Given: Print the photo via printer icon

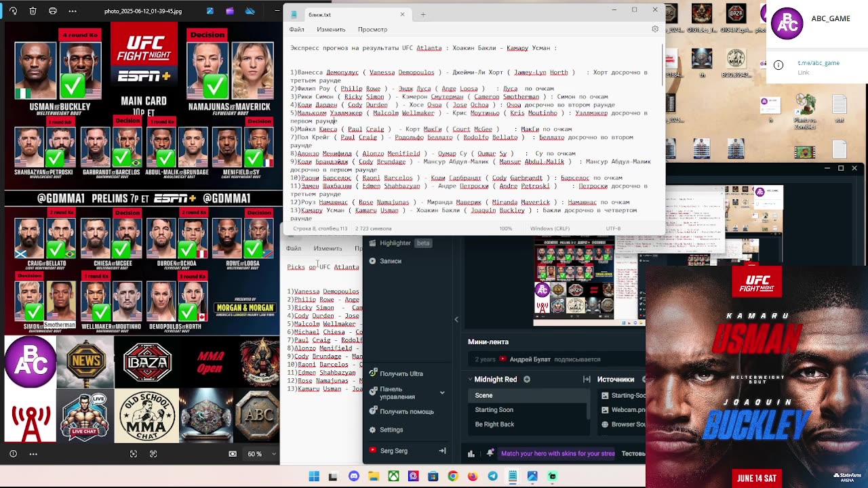Looking at the screenshot, I should [x=53, y=11].
